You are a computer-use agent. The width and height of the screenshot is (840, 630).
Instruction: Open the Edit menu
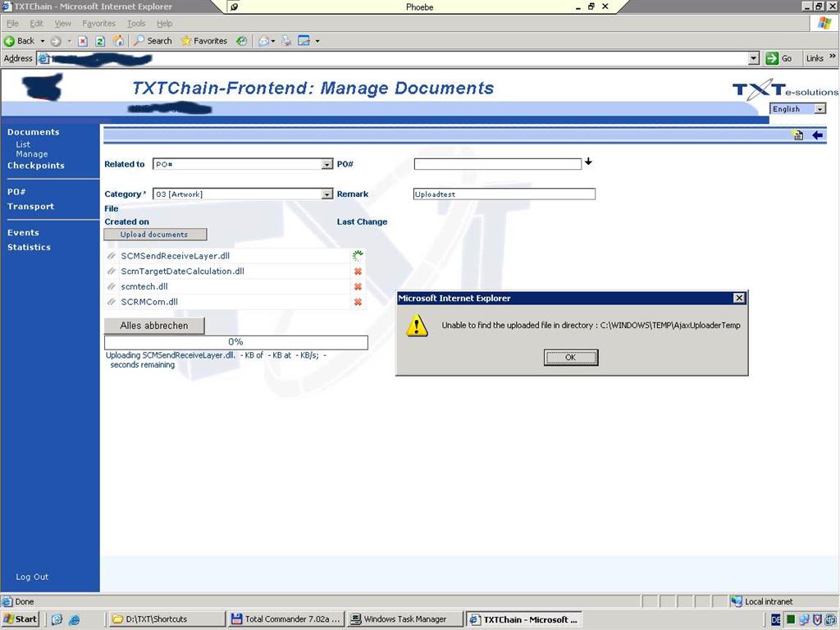[36, 24]
